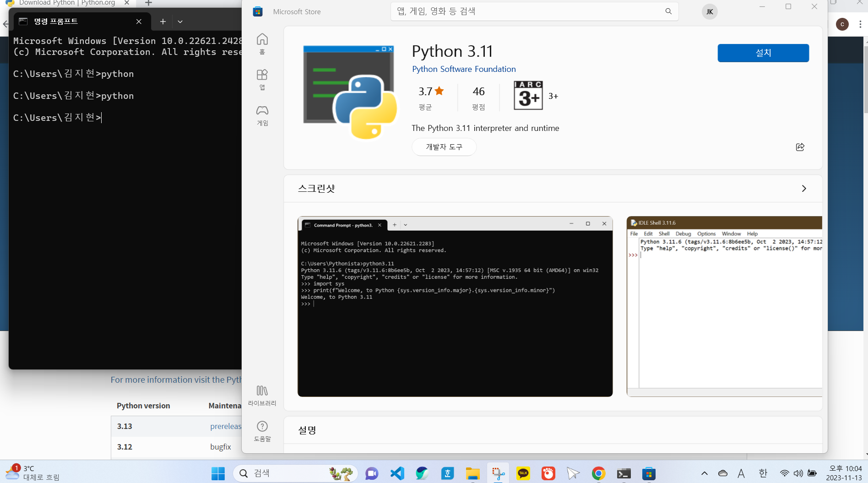Click the Python 3.11 app logo
The image size is (868, 483).
coord(350,92)
